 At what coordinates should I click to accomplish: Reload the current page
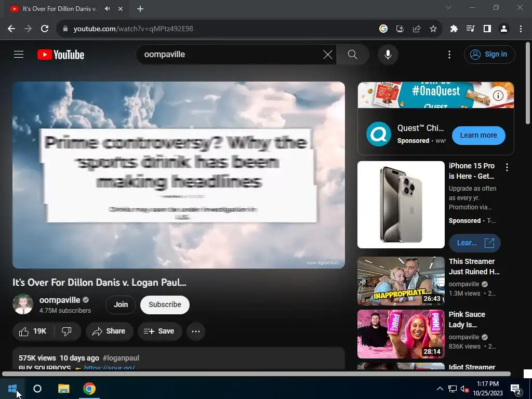(x=45, y=29)
